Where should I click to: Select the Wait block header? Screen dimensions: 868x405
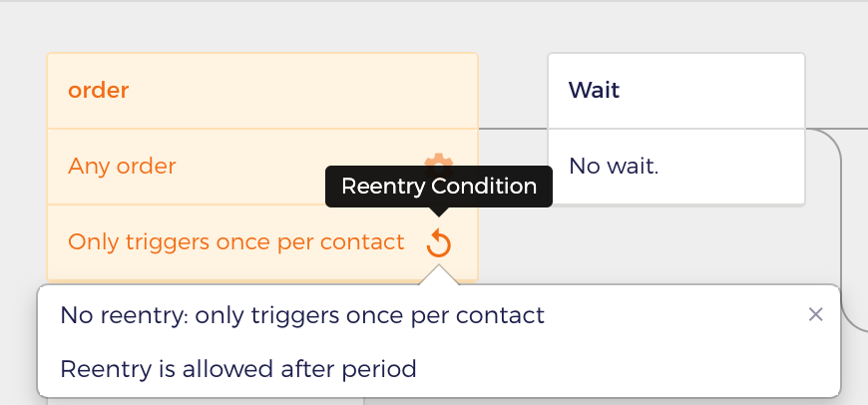coord(675,91)
